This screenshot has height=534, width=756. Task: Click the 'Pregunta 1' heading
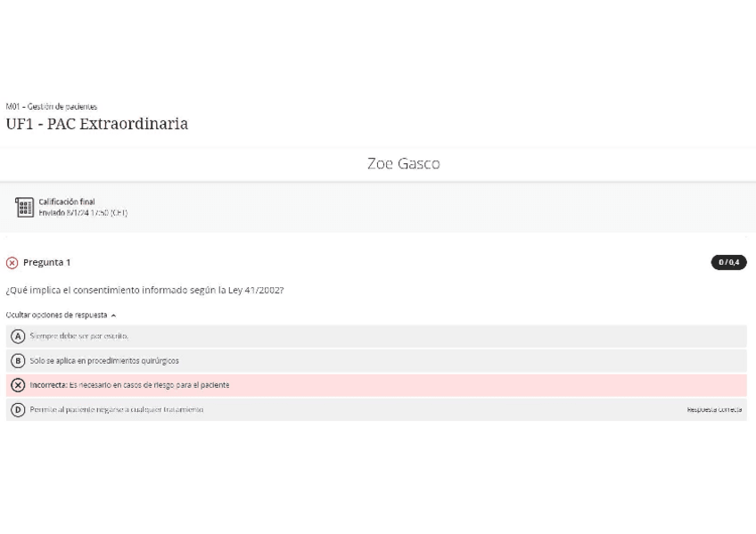(46, 263)
